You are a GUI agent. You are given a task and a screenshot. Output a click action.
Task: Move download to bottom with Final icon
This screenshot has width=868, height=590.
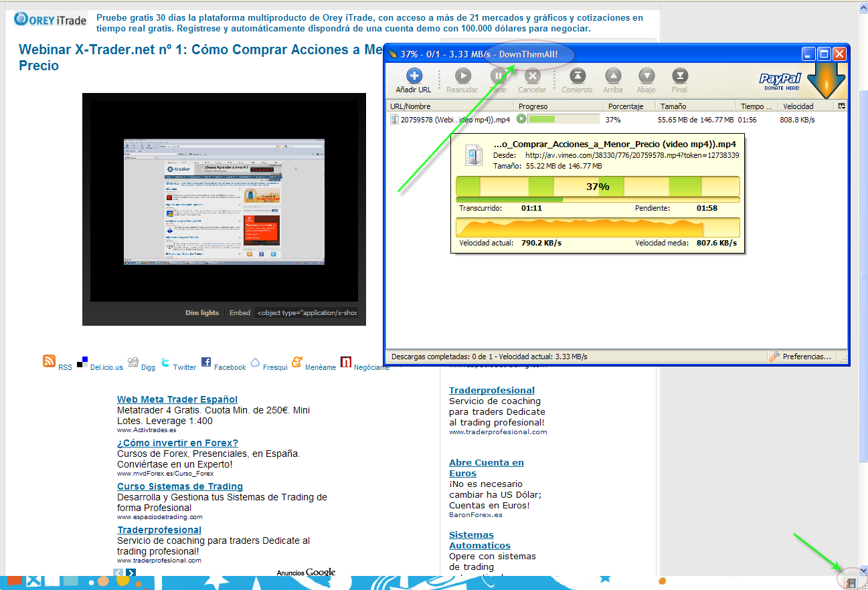pyautogui.click(x=679, y=76)
